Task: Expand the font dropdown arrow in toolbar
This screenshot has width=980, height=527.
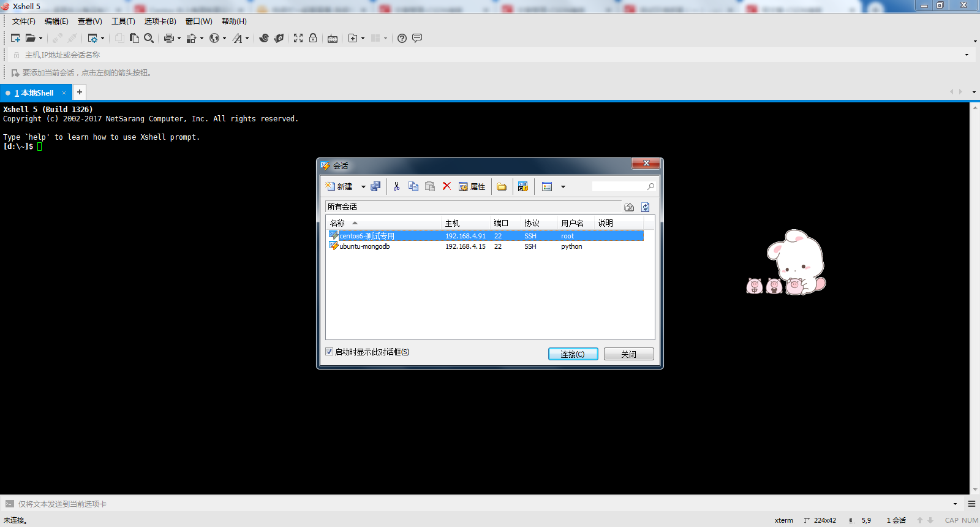Action: coord(247,39)
